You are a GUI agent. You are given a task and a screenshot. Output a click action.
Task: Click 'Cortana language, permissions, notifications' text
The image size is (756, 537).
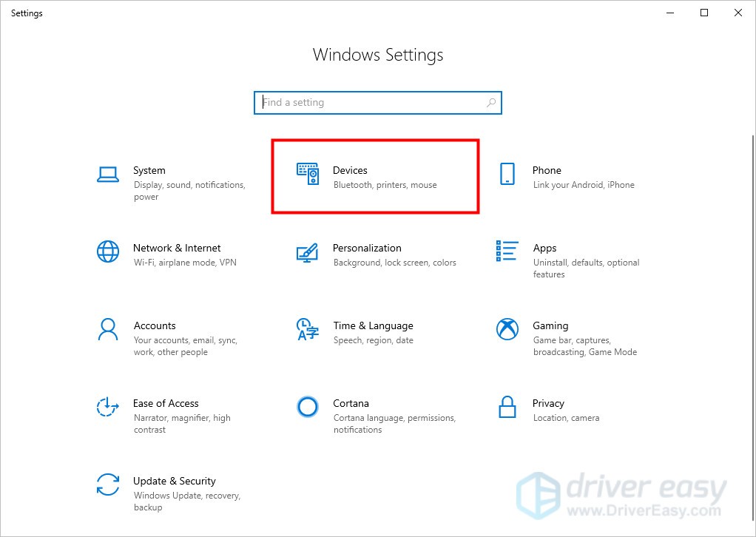[394, 424]
